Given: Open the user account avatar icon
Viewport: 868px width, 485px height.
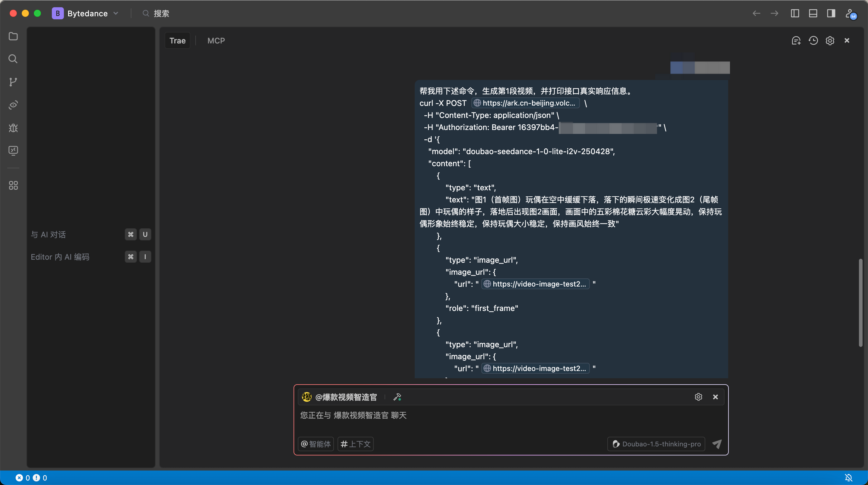Looking at the screenshot, I should tap(851, 14).
